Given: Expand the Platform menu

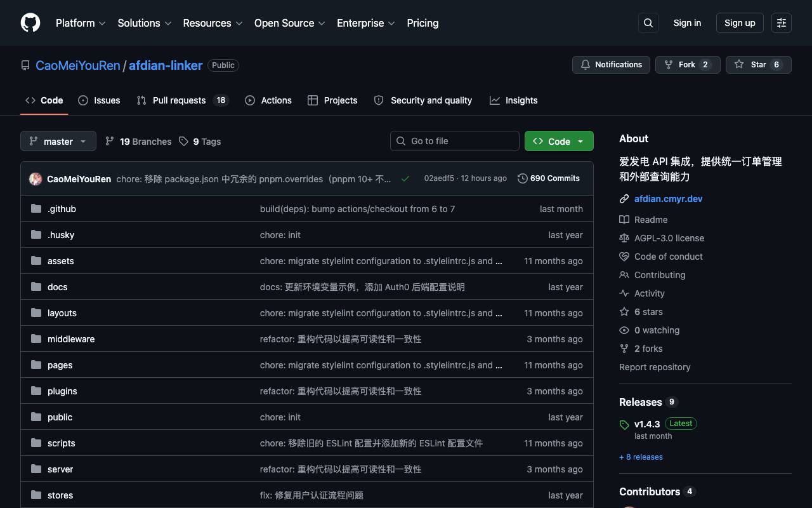Looking at the screenshot, I should pos(81,23).
